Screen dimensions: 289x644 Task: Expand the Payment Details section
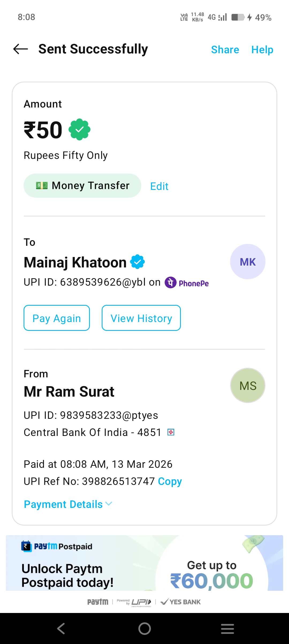click(63, 504)
